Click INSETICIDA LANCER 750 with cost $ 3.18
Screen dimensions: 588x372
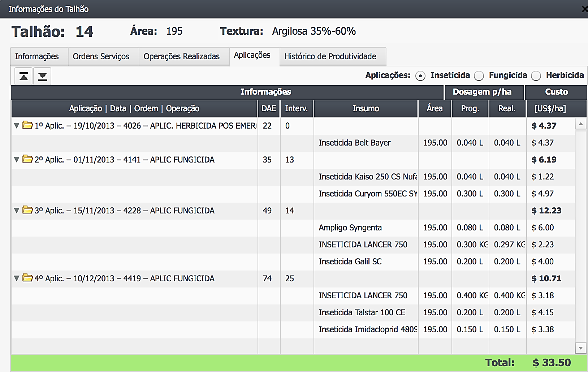click(x=363, y=295)
